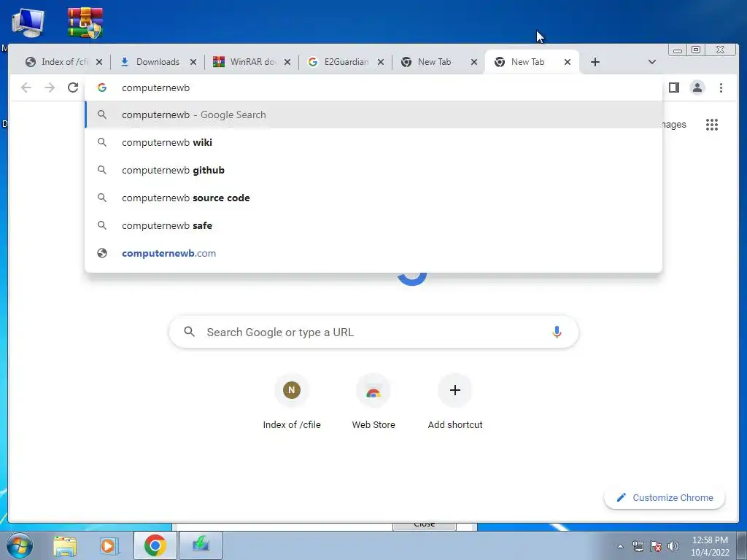Open the volume speaker tray icon
The height and width of the screenshot is (560, 747).
pyautogui.click(x=673, y=546)
